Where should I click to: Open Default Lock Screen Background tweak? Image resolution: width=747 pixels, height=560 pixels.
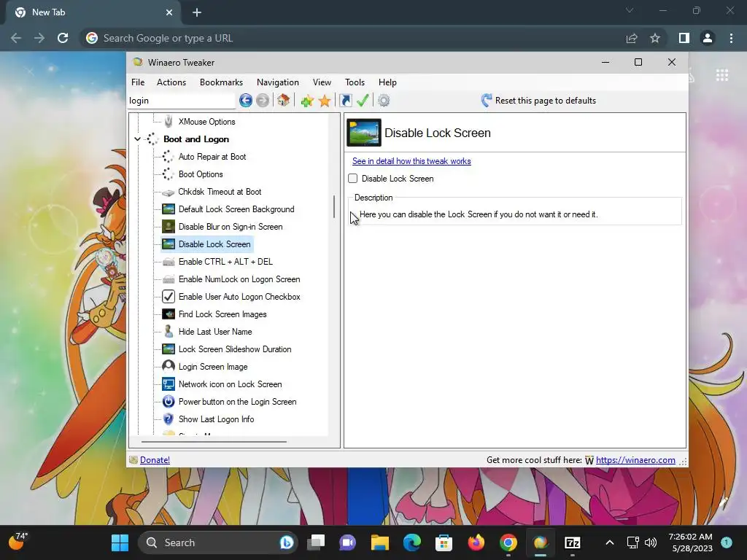[x=236, y=209]
